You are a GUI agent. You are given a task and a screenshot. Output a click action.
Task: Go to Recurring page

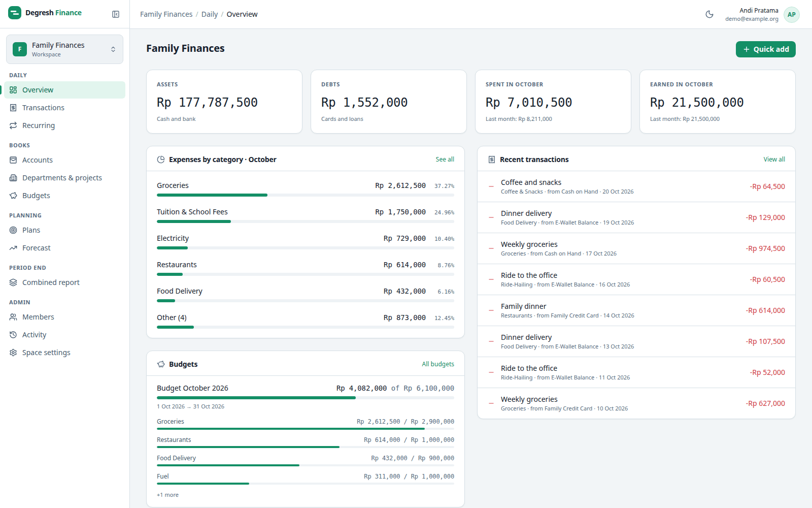coord(64,125)
